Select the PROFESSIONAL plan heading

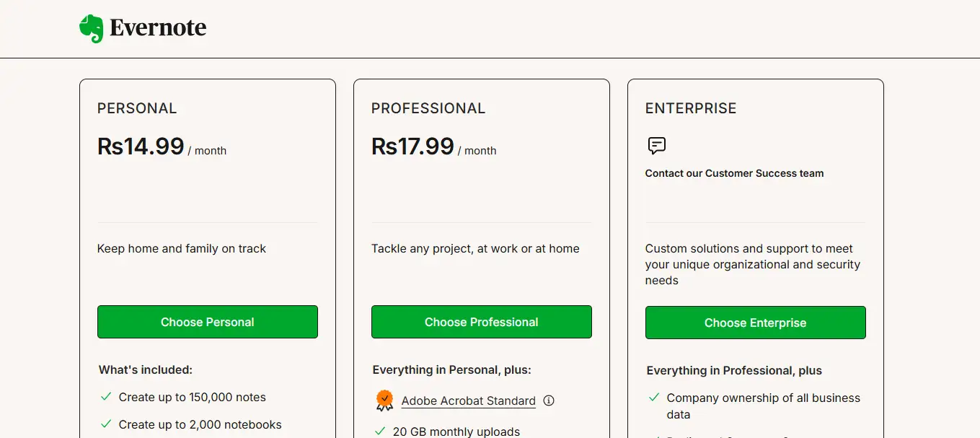click(428, 108)
